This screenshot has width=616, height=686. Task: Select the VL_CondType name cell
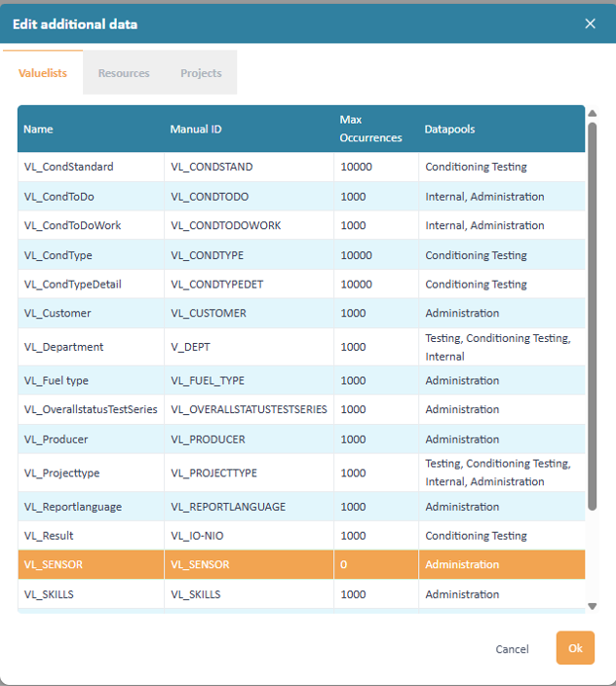(x=91, y=255)
